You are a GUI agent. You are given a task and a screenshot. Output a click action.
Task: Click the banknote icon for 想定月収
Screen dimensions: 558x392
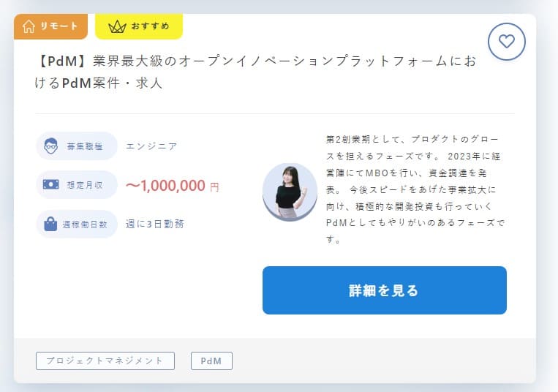51,184
